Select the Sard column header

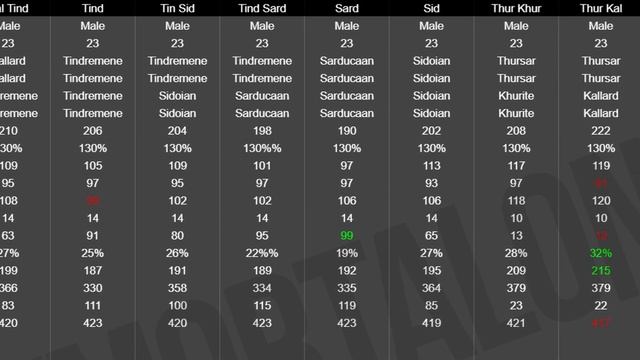click(x=347, y=8)
